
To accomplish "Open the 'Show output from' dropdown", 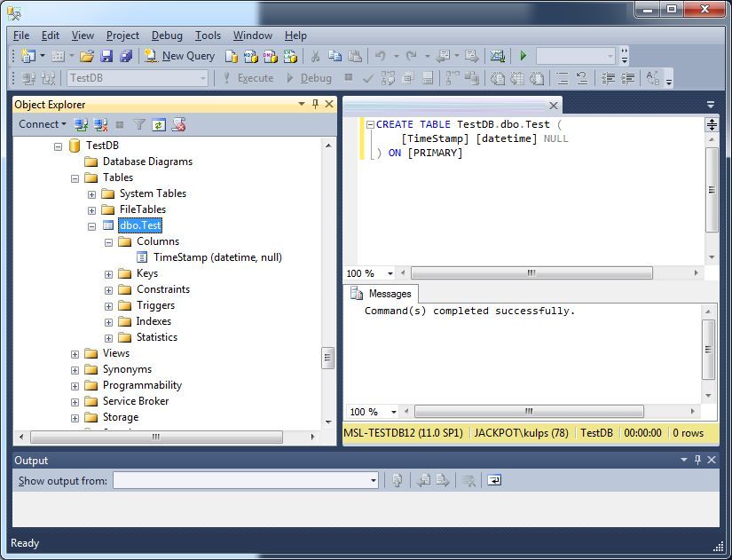I will pyautogui.click(x=374, y=480).
